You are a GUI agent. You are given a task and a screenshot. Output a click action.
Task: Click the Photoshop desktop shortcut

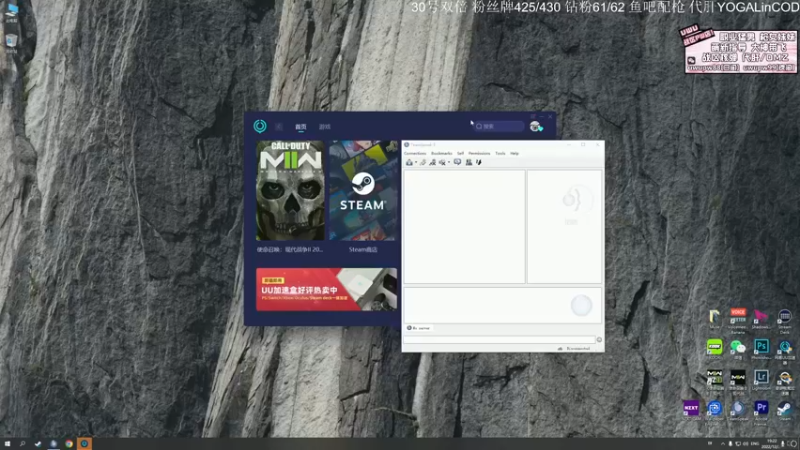(x=761, y=347)
